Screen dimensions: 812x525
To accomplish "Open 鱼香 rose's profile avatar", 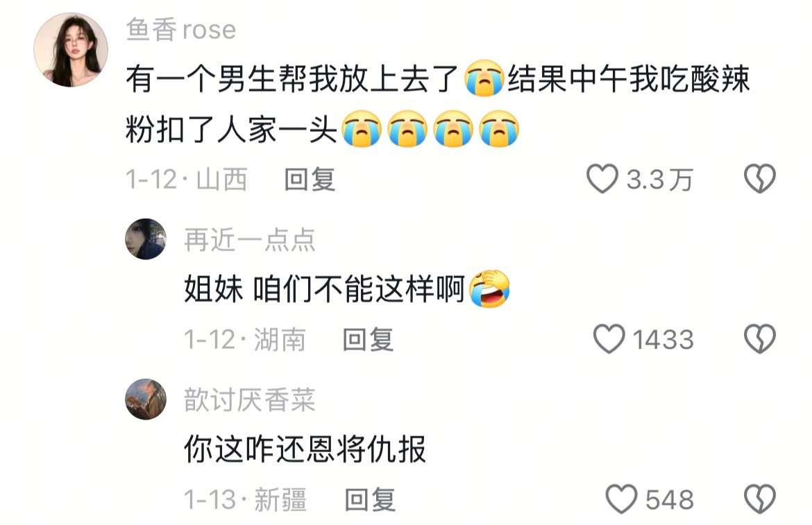I will [x=71, y=50].
